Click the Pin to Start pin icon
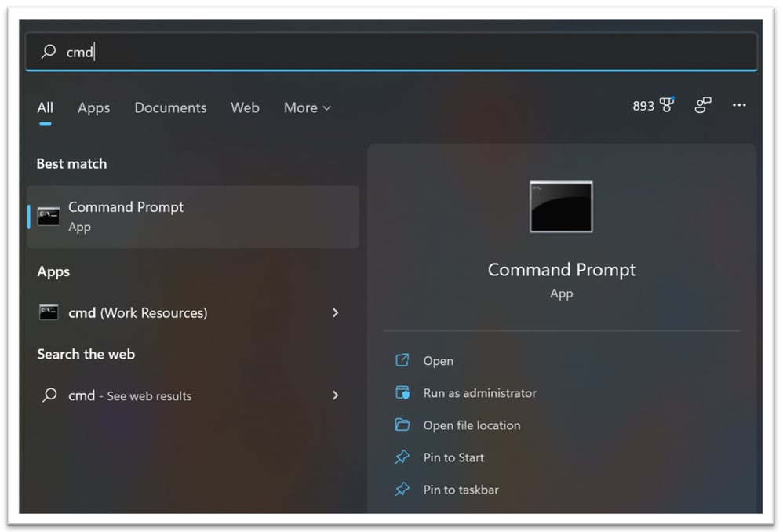 pos(402,457)
